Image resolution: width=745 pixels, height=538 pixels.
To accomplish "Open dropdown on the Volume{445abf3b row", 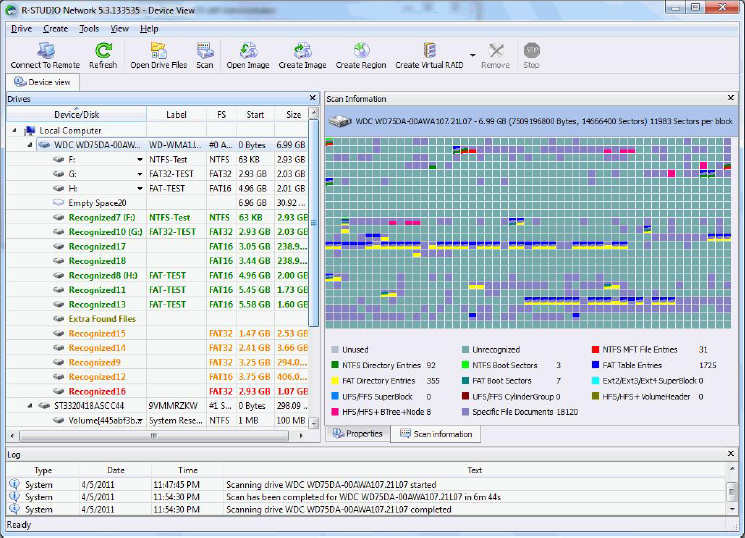I will [x=140, y=421].
